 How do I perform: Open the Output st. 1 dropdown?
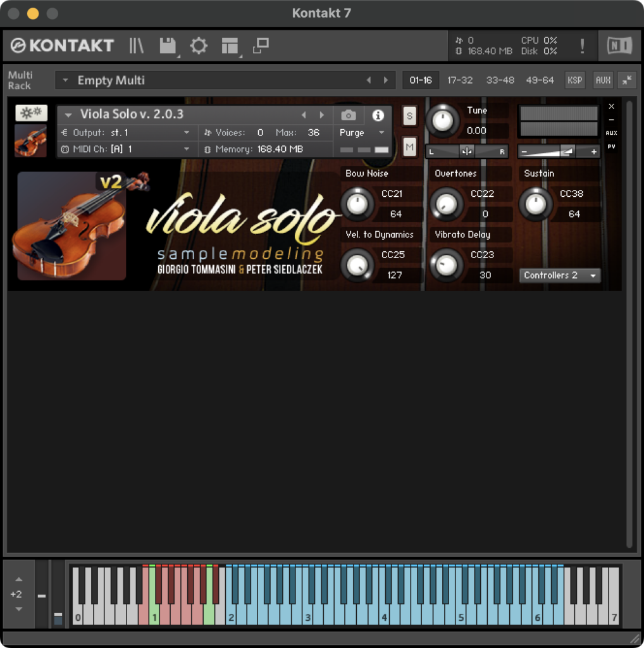click(x=126, y=133)
